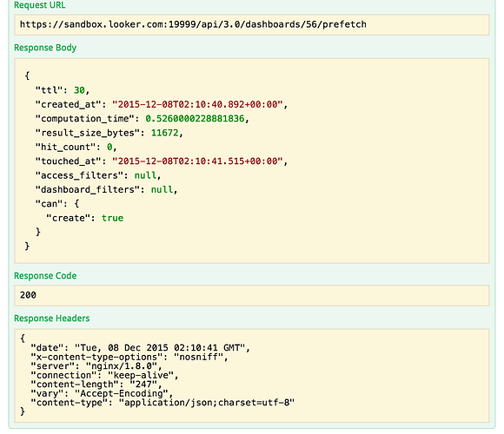Click the "can" object key
The height and width of the screenshot is (434, 504).
[49, 204]
